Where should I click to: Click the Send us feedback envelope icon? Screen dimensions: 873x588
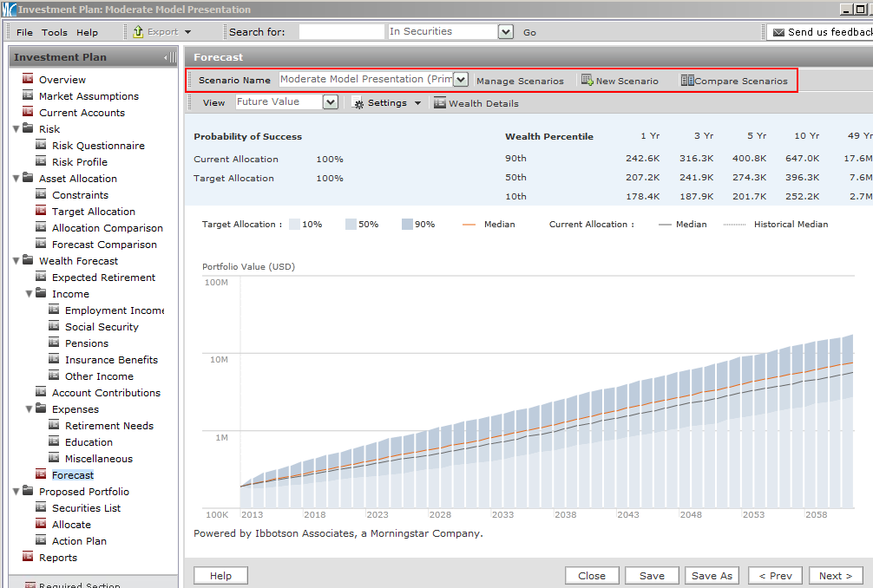click(x=777, y=32)
